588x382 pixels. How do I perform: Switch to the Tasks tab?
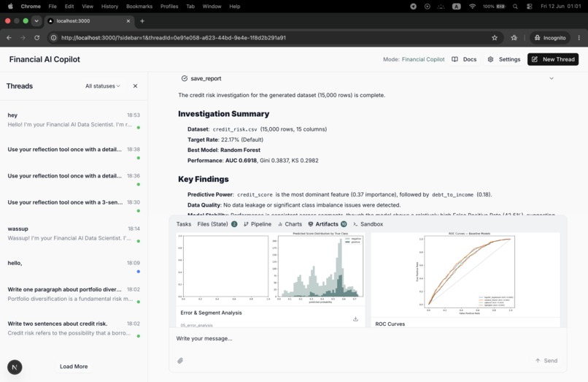coord(184,224)
